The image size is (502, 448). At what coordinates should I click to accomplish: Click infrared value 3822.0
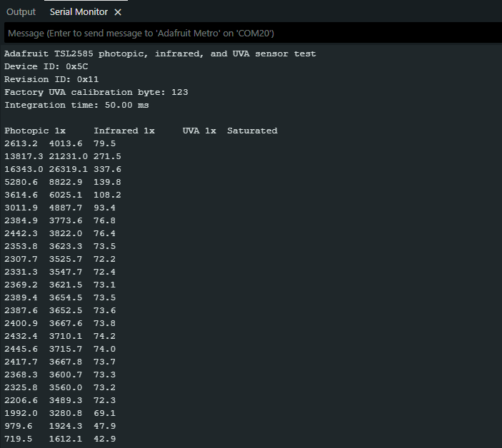(x=66, y=233)
